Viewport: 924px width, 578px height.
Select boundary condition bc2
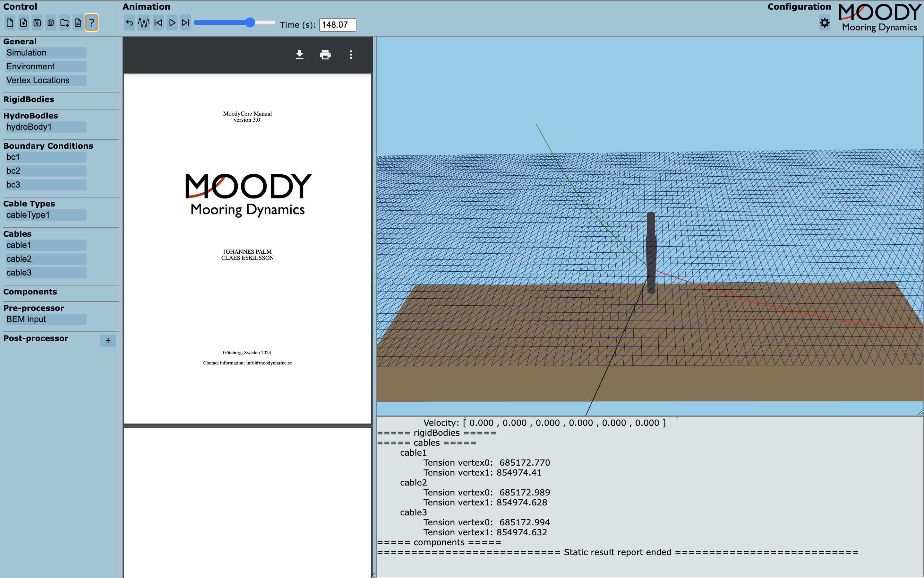pos(46,171)
